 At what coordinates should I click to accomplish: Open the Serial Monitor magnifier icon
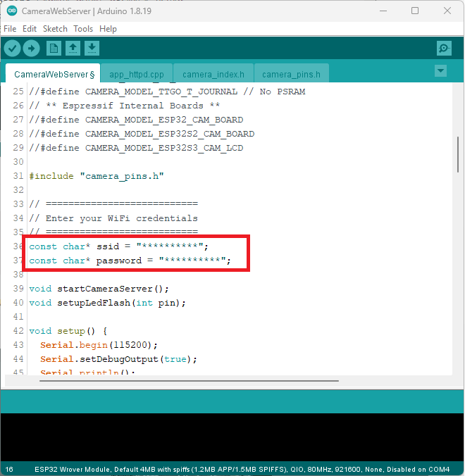pyautogui.click(x=444, y=48)
